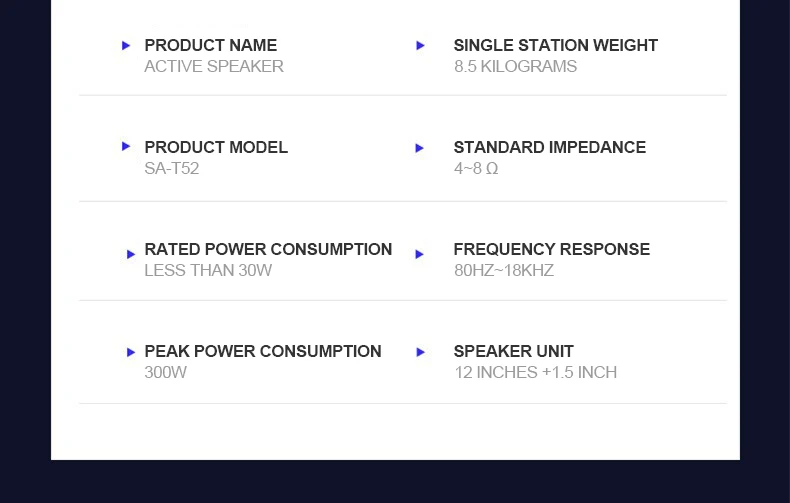
Task: Click the Frequency Response heading
Action: tap(552, 249)
